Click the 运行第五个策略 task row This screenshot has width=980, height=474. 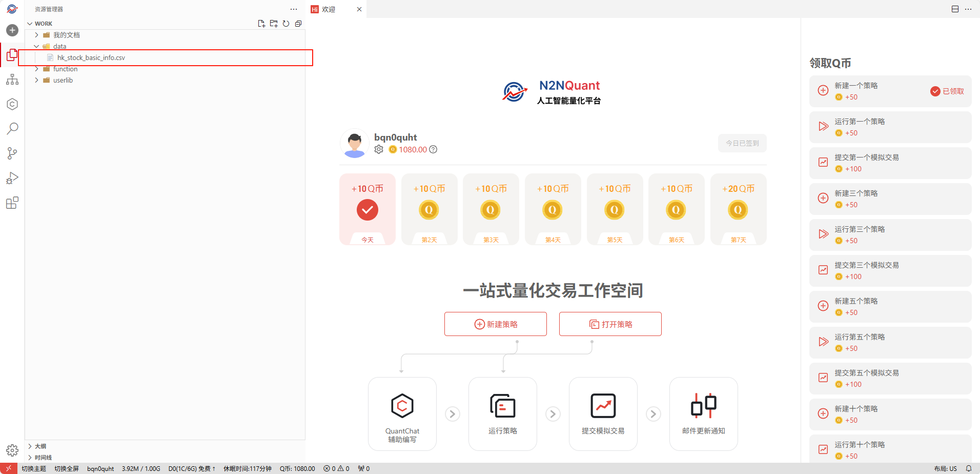click(x=891, y=343)
